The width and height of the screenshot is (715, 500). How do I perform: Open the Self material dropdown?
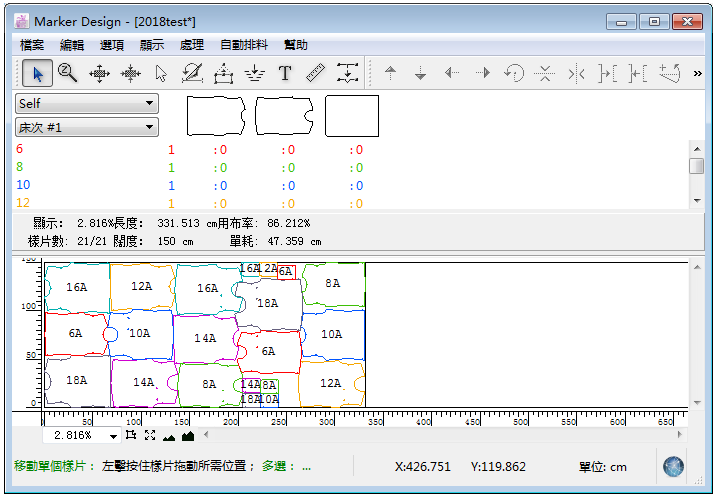[x=87, y=103]
